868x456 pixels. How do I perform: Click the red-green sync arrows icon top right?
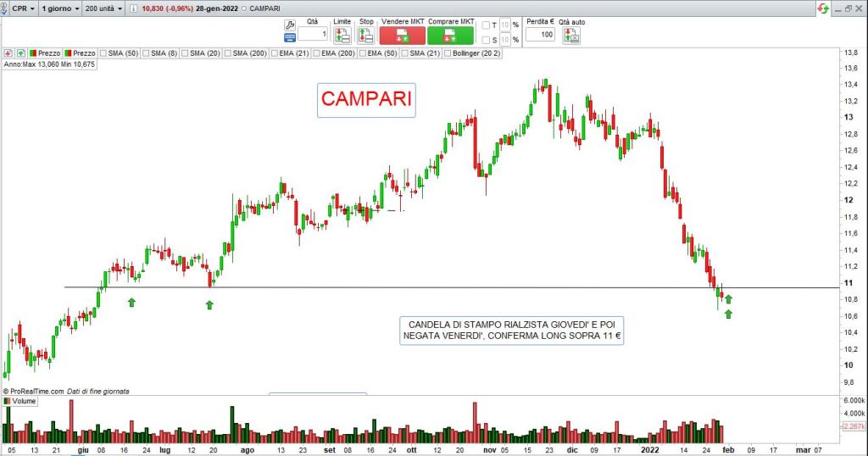coord(822,8)
